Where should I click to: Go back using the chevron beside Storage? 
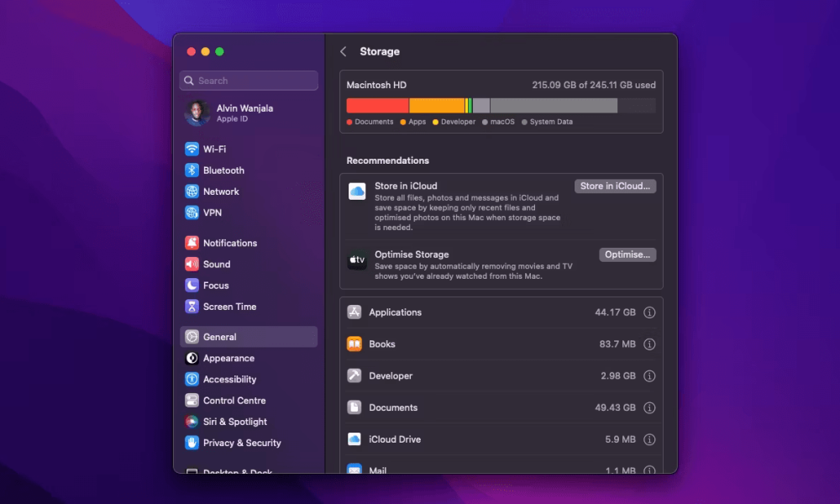pos(344,51)
